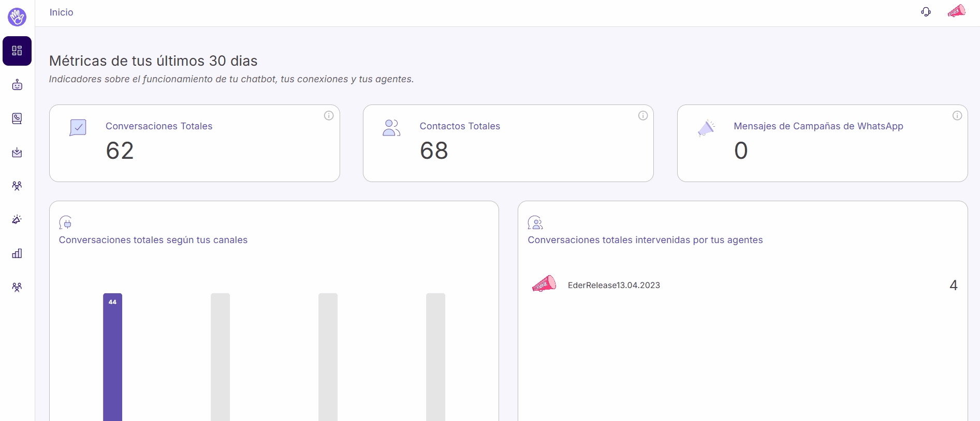980x421 pixels.
Task: Open the dashboard home sidebar icon
Action: point(17,51)
